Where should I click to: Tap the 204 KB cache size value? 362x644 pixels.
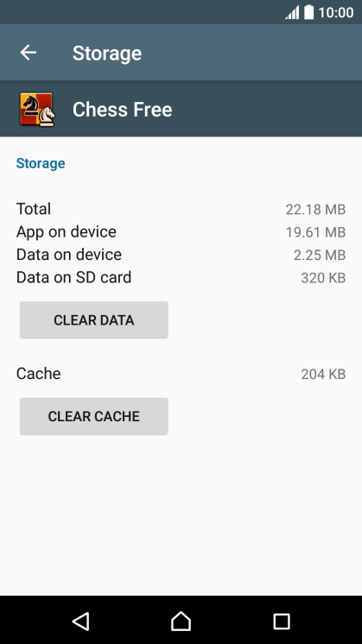point(323,374)
